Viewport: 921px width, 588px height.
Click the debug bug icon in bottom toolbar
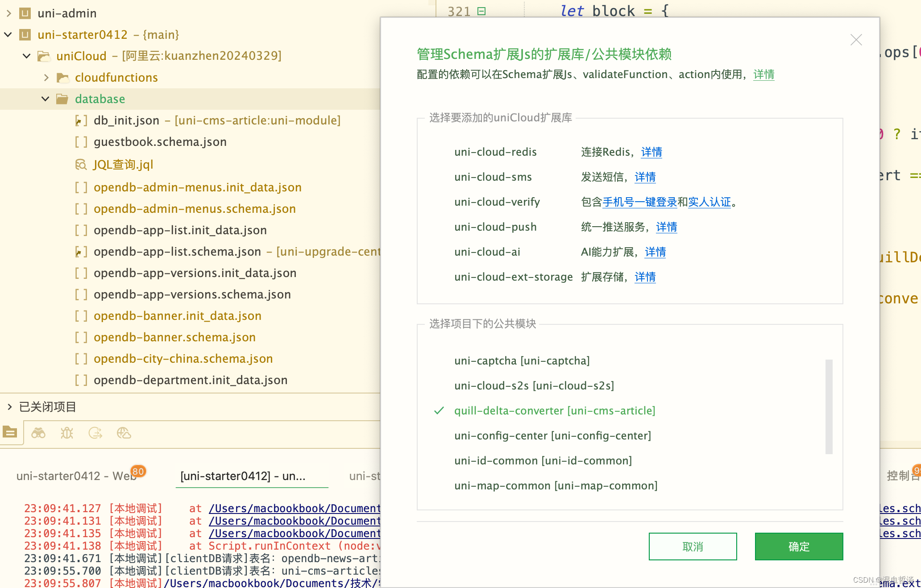pyautogui.click(x=67, y=432)
